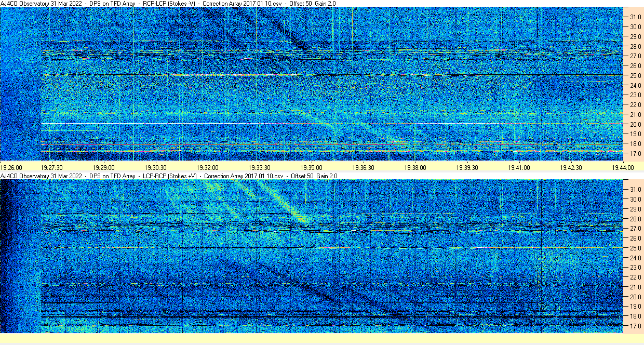Pick 20.0 frequency label in Stokes -V panel
This screenshot has width=644, height=345.
click(x=635, y=125)
